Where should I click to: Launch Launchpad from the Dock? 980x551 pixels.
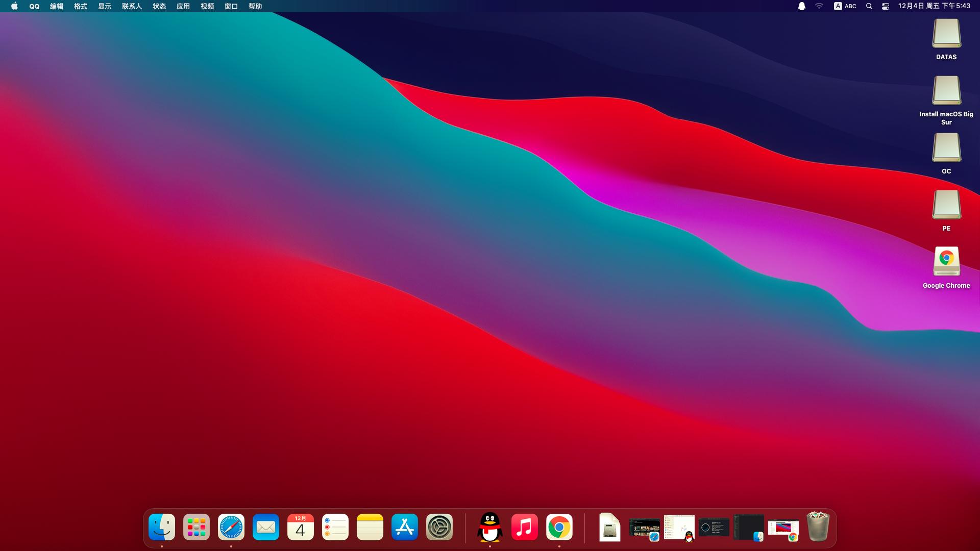point(197,527)
